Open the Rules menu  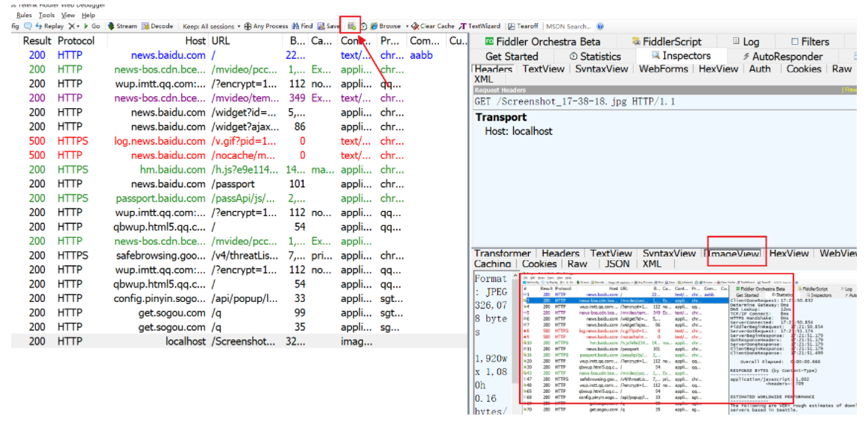[x=25, y=16]
